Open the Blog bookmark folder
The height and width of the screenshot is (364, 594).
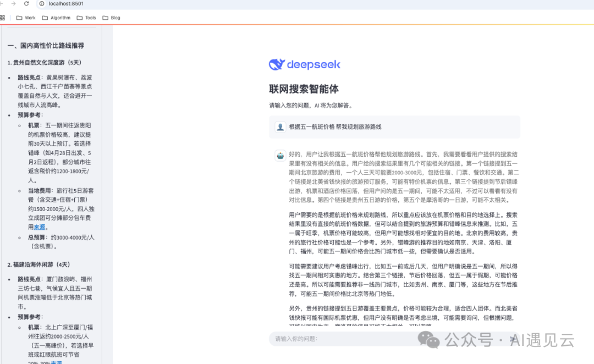click(111, 18)
